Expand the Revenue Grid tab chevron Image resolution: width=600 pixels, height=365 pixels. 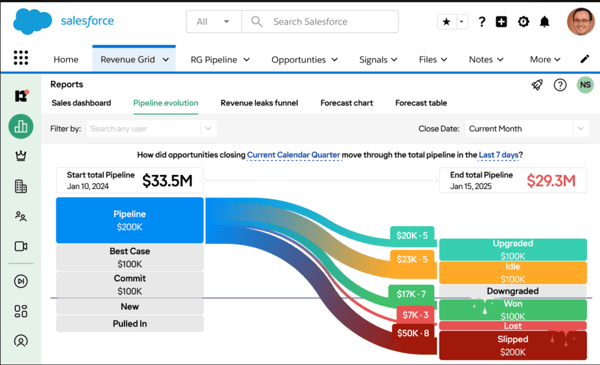(x=166, y=60)
